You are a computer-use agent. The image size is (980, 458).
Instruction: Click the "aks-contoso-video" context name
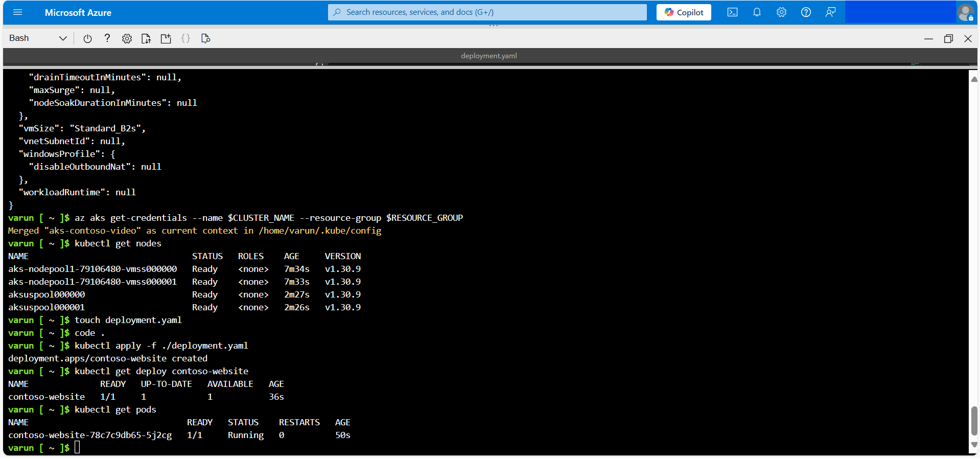pyautogui.click(x=92, y=231)
